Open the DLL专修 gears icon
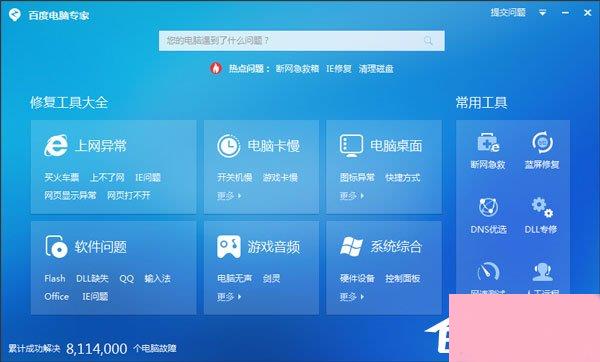Screen dimensions: 600x362 click(x=542, y=207)
